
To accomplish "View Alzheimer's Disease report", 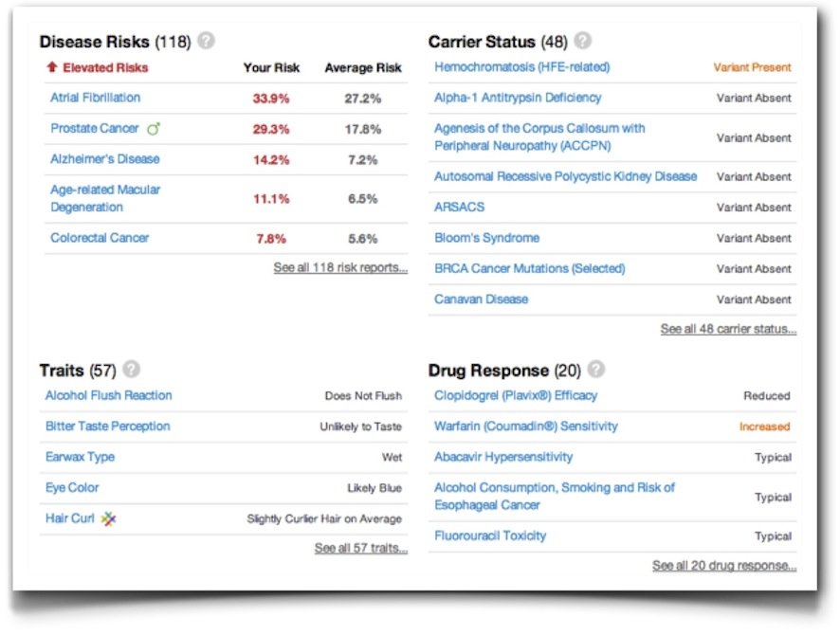I will coord(104,159).
